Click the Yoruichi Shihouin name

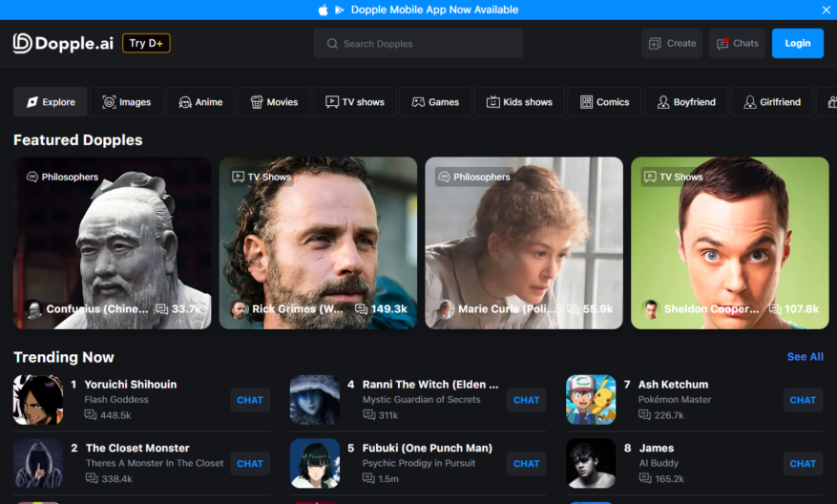click(x=130, y=385)
